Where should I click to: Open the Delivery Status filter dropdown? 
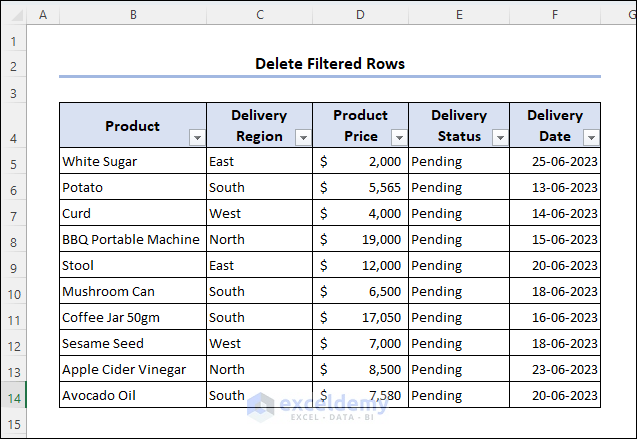[x=500, y=137]
